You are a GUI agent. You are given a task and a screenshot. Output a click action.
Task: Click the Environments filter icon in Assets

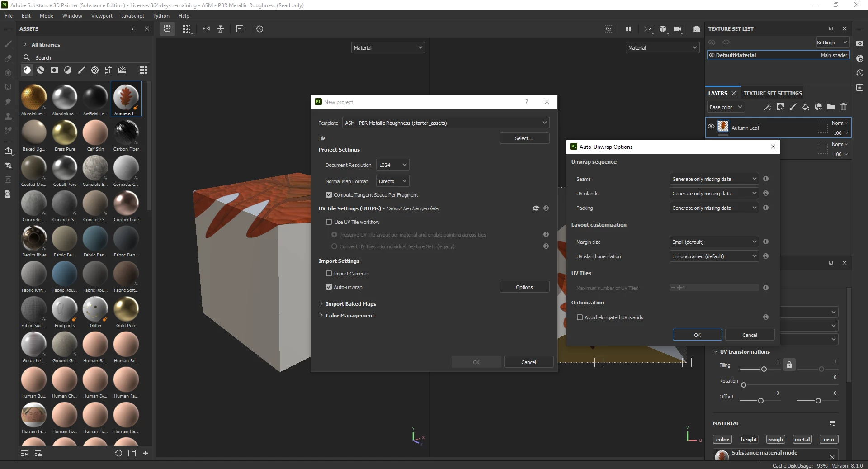122,70
